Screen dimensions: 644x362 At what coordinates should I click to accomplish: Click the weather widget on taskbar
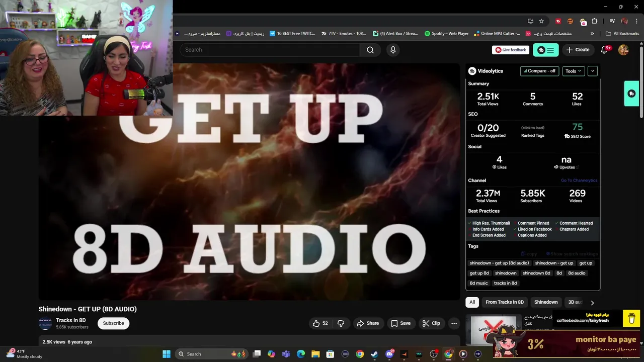pyautogui.click(x=24, y=354)
